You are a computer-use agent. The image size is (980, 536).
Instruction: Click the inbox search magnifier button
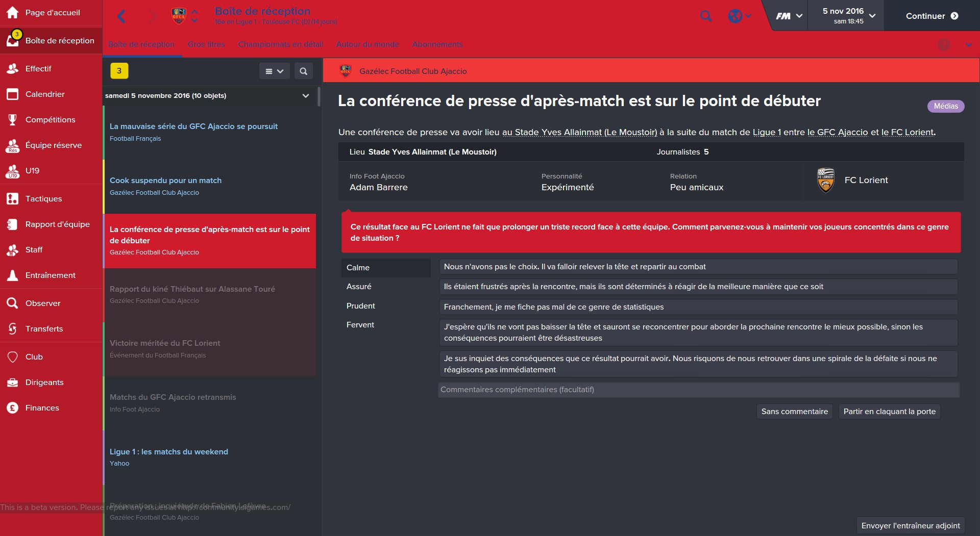tap(304, 71)
